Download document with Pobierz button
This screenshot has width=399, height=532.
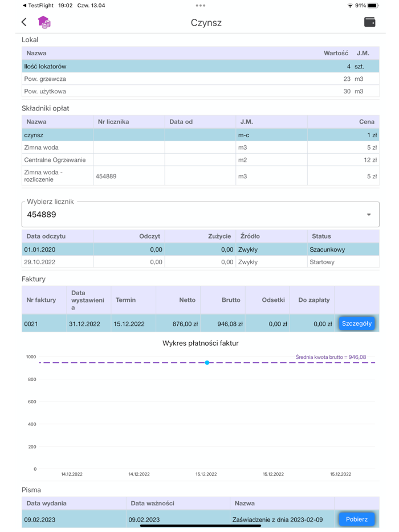pyautogui.click(x=357, y=519)
